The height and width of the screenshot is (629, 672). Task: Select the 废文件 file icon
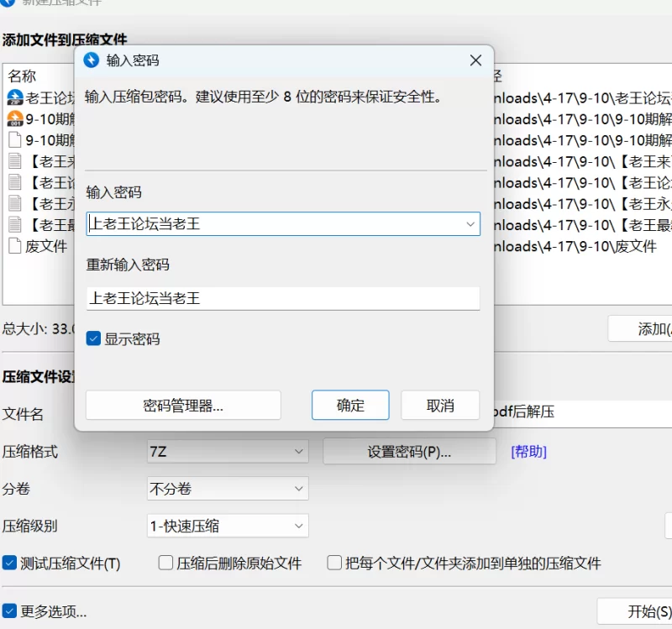click(x=15, y=245)
